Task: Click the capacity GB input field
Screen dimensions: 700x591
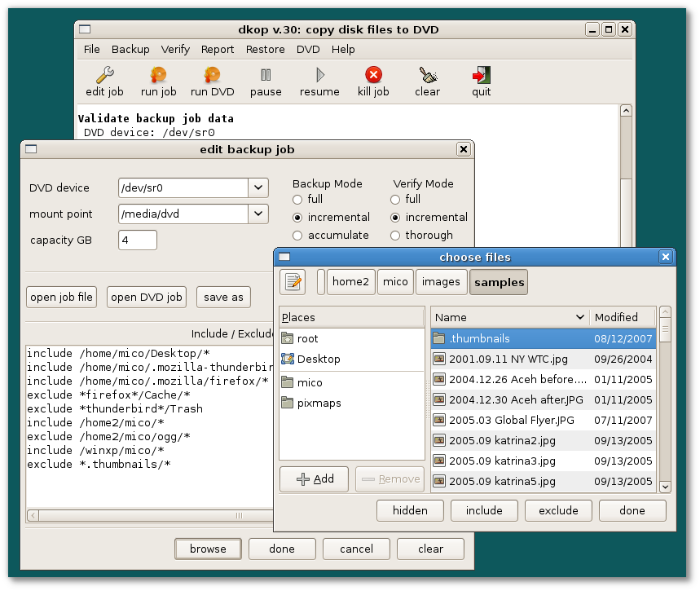Action: click(138, 240)
